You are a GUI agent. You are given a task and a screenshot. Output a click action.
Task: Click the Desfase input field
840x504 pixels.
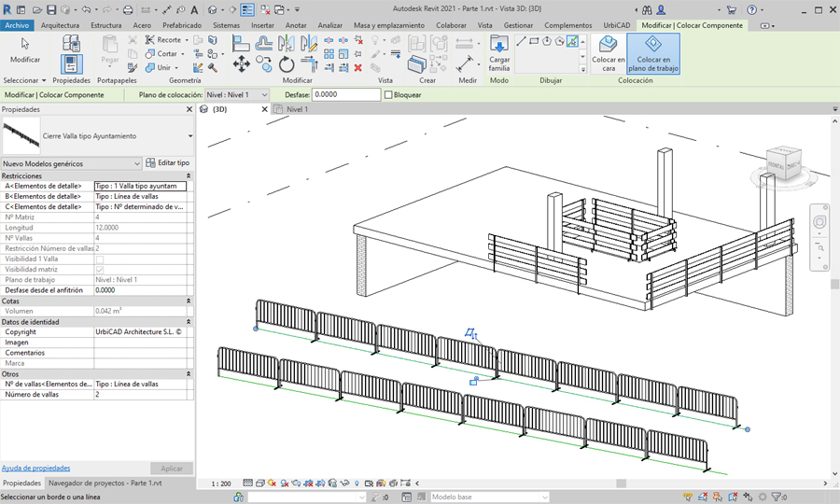[347, 95]
